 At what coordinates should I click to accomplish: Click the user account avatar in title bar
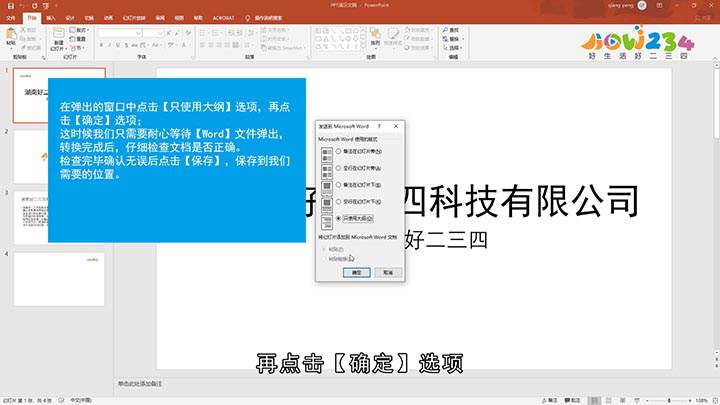click(642, 6)
